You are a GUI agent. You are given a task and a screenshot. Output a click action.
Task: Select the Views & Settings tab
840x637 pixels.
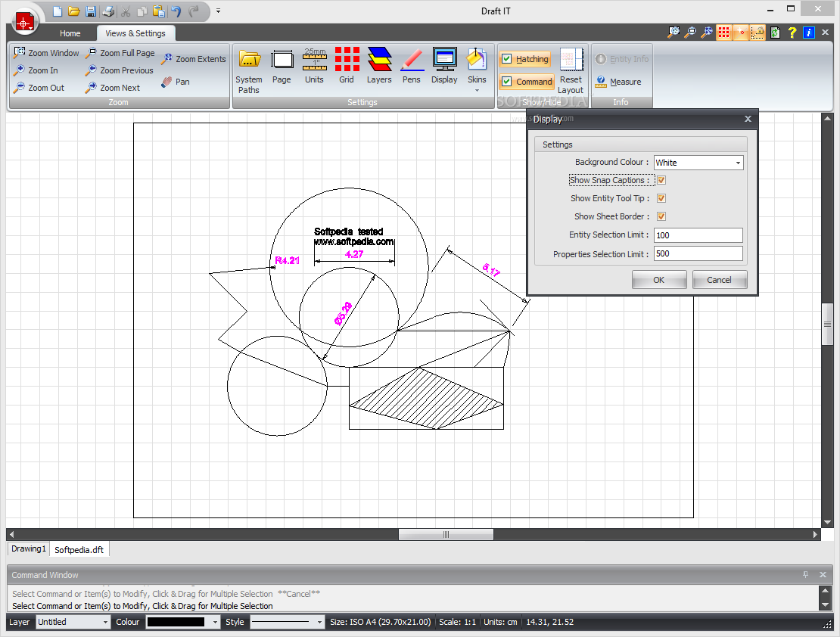(x=135, y=33)
